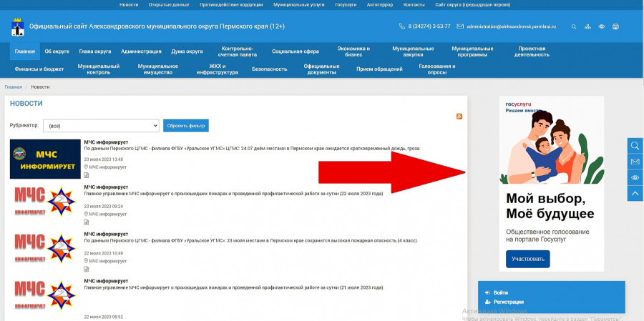This screenshot has width=644, height=321.
Task: Click the email envelope icon in header
Action: [x=460, y=26]
